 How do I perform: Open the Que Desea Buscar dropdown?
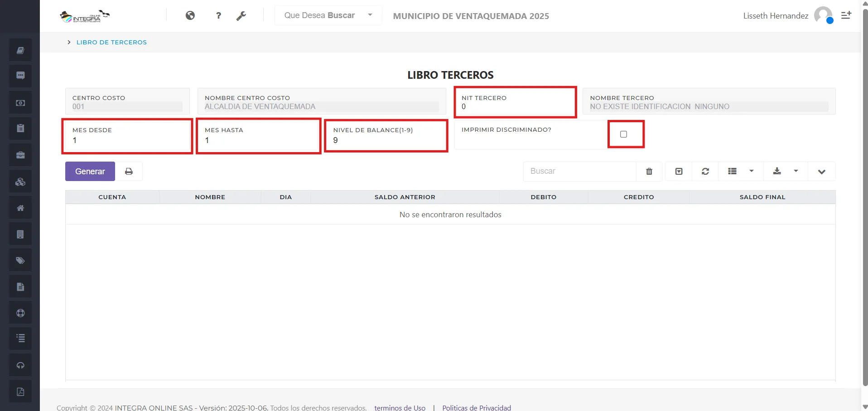pos(328,15)
